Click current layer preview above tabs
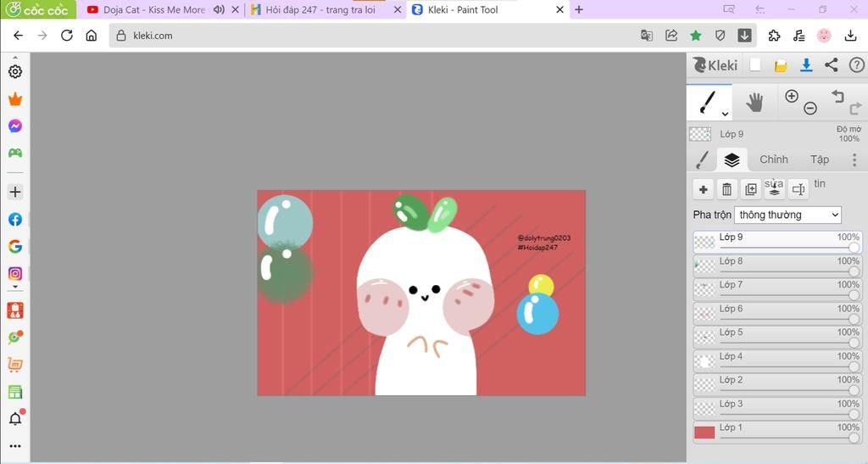Viewport: 868px width, 464px height. [x=700, y=134]
